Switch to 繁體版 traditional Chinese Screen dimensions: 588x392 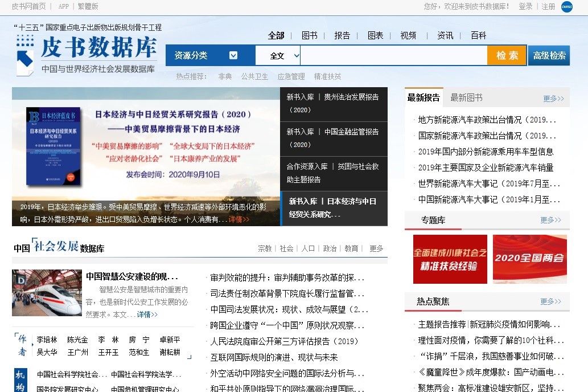click(x=88, y=6)
